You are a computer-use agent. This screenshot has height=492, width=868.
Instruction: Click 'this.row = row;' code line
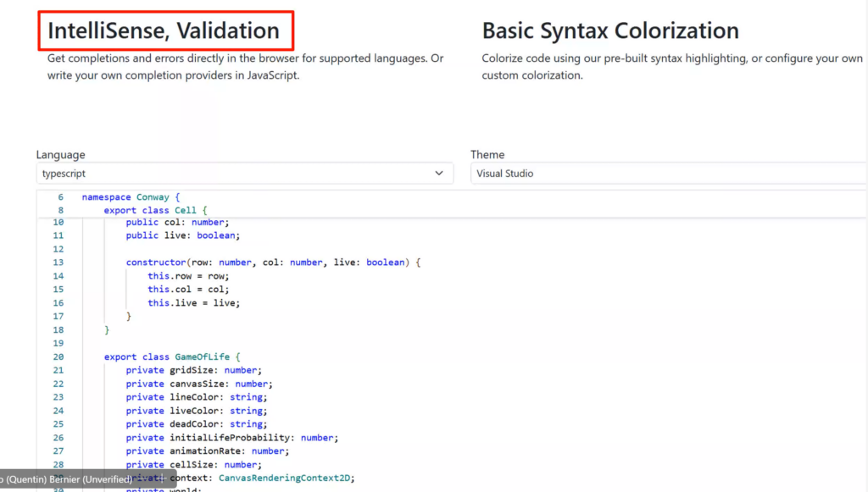(188, 276)
